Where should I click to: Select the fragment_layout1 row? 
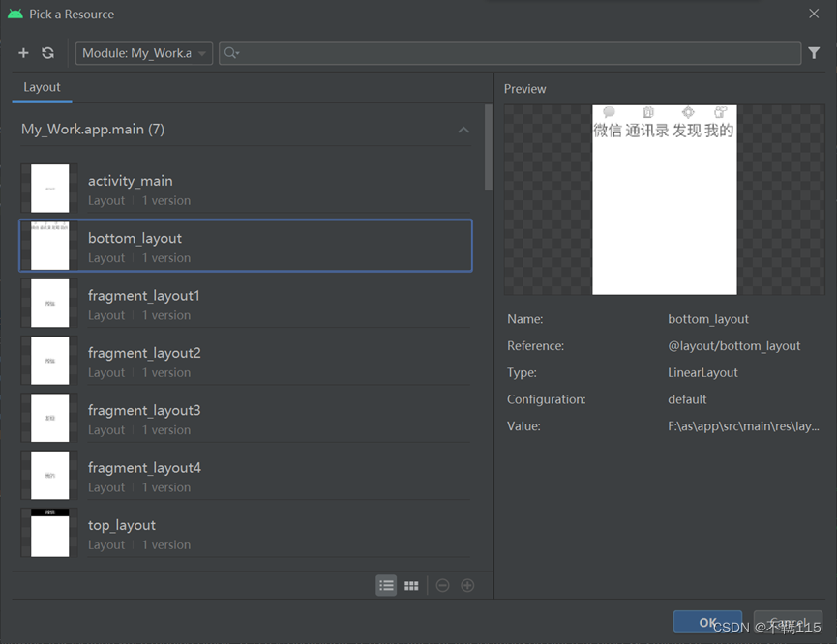[x=246, y=303]
